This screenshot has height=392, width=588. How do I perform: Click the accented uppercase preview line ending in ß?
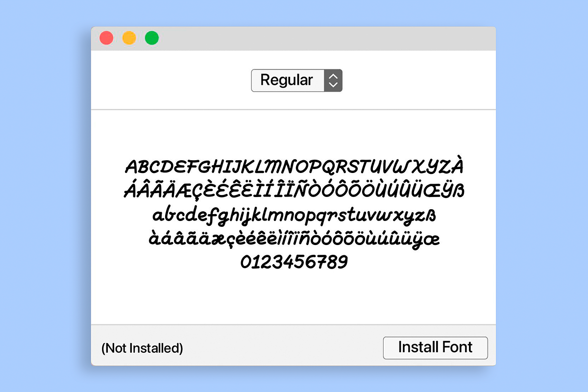coord(294,190)
